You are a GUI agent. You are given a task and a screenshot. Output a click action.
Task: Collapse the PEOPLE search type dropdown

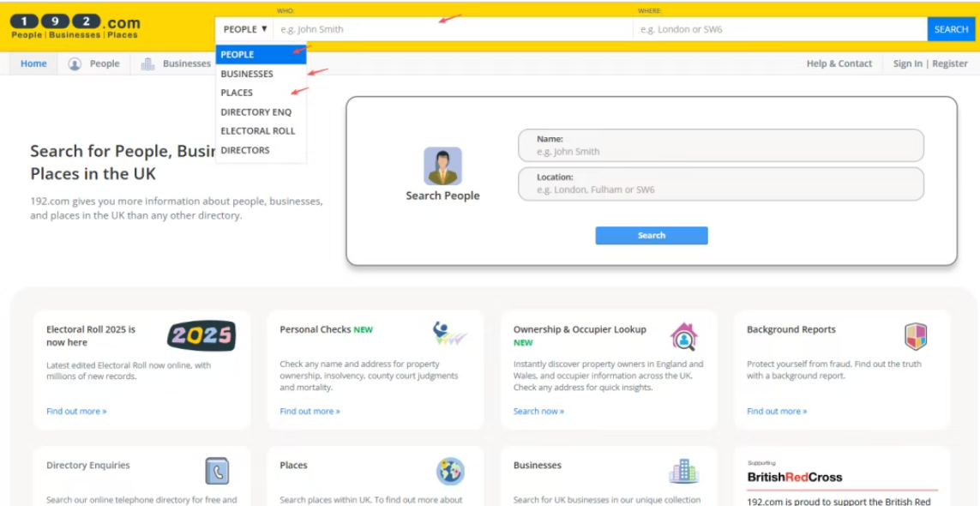point(245,29)
